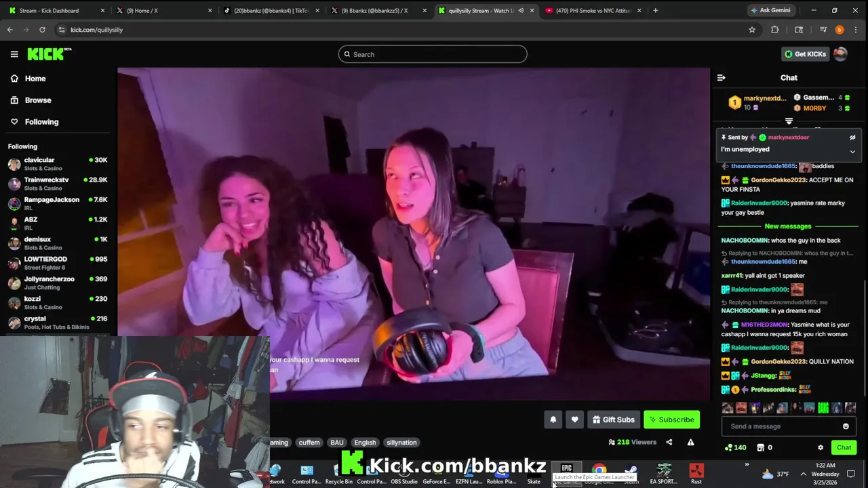Screen dimensions: 868x488
Task: Open chat settings gear
Action: pyautogui.click(x=821, y=448)
